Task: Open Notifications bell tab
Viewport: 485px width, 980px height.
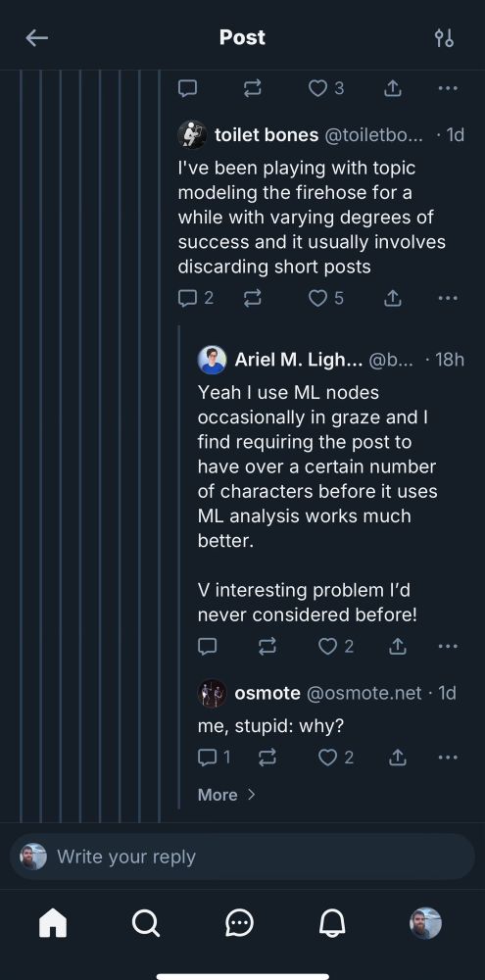Action: click(332, 922)
